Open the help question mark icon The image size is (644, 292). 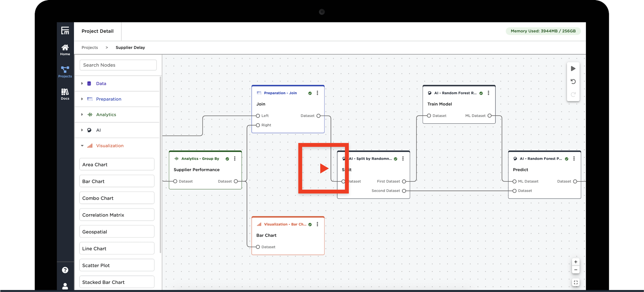coord(65,270)
